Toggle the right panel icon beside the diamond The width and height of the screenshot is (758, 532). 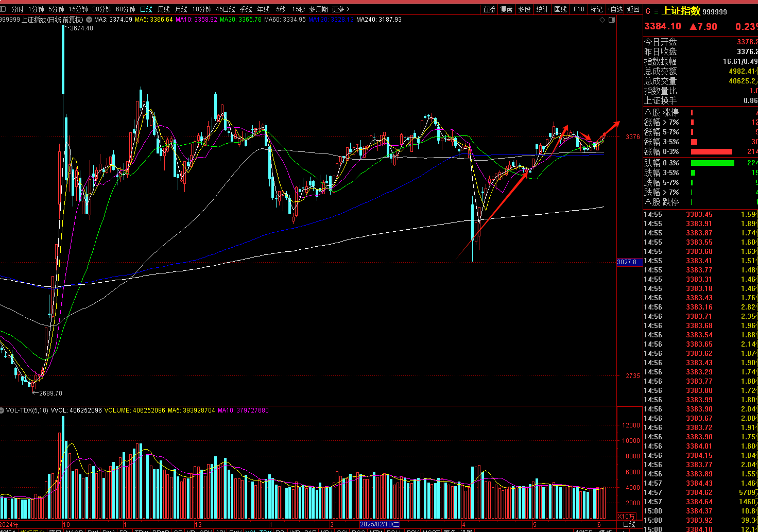tap(612, 20)
